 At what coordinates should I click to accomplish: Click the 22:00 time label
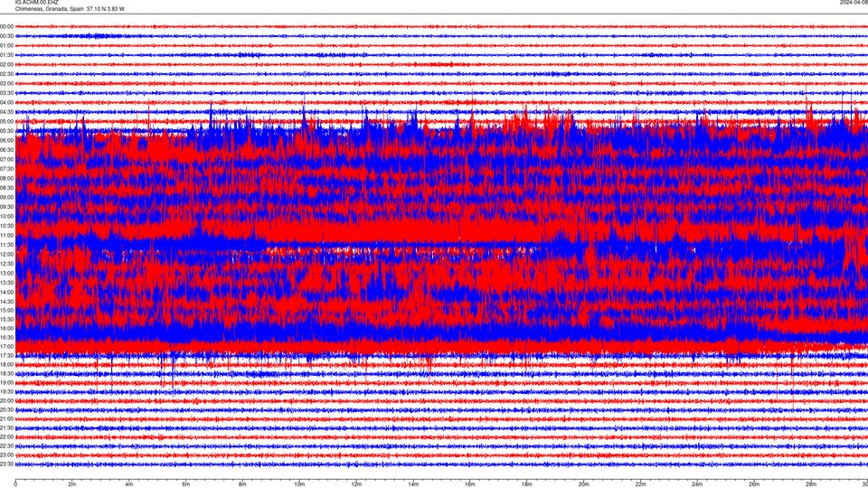click(6, 437)
